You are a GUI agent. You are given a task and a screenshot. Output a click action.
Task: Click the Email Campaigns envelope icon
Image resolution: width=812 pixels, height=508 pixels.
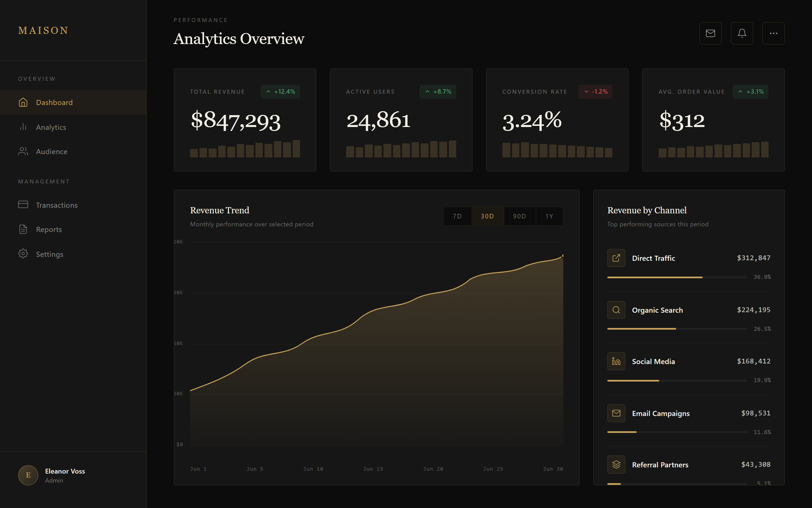[x=616, y=413]
